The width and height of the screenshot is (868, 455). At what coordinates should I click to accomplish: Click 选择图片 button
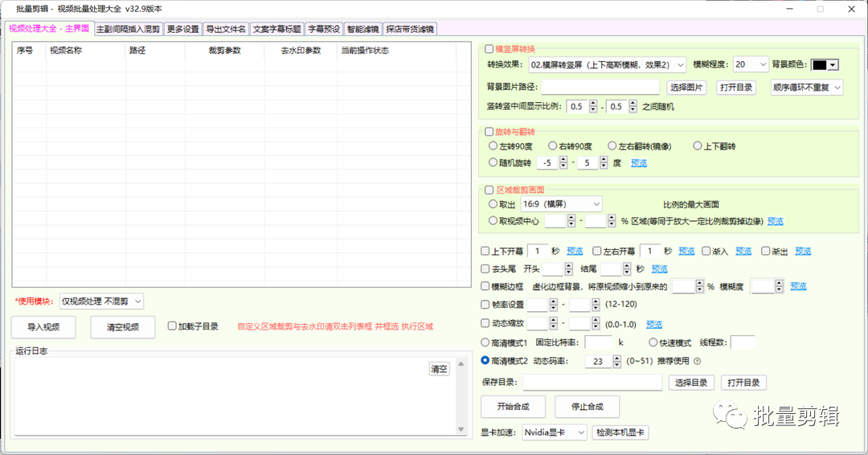tap(686, 88)
